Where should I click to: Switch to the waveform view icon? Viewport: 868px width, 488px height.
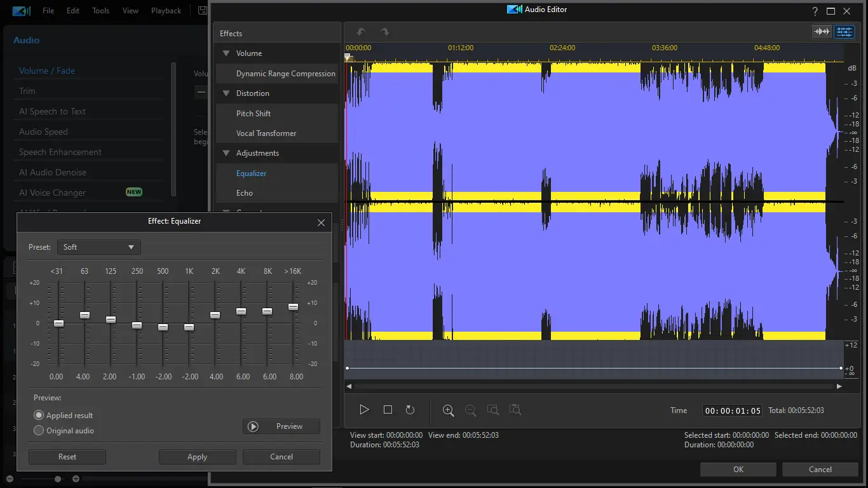822,32
